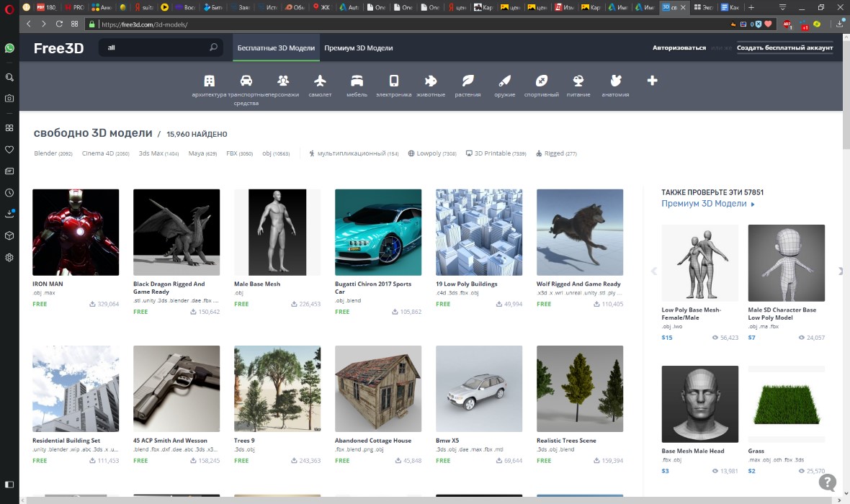
Task: Filter by Cinema 4D format
Action: pyautogui.click(x=106, y=153)
